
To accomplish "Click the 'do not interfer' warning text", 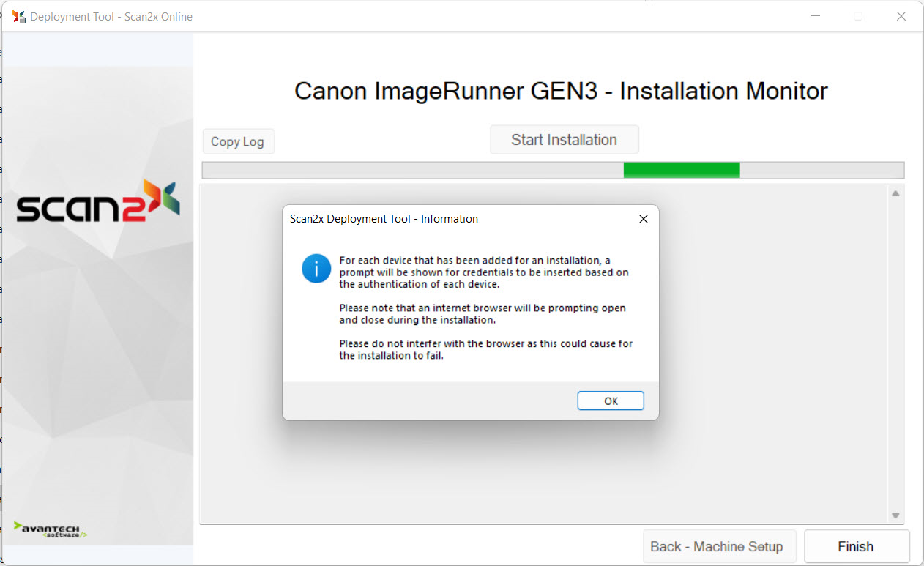I will click(485, 350).
